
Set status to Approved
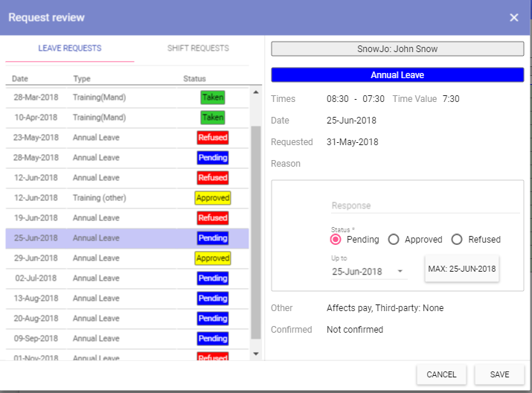394,240
